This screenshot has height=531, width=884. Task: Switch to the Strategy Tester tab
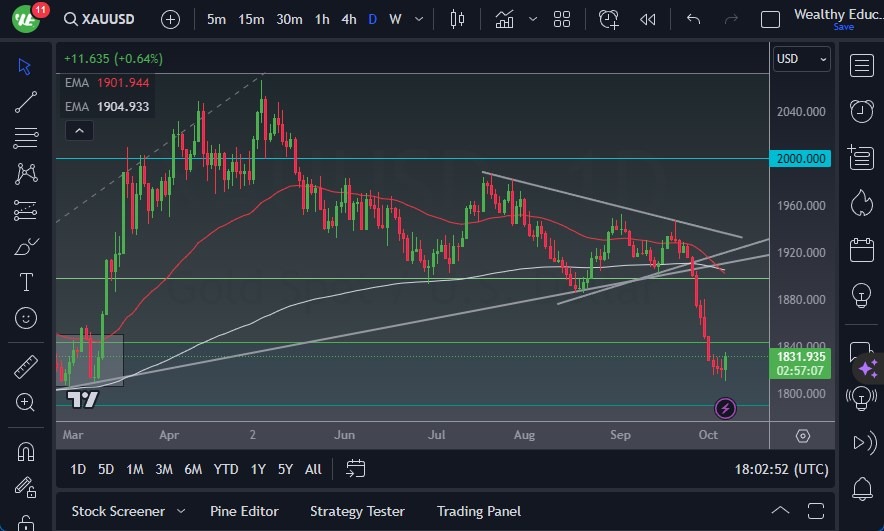[357, 511]
